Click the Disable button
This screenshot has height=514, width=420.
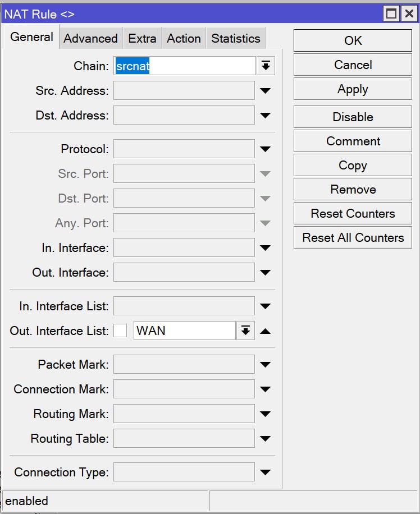click(x=353, y=117)
